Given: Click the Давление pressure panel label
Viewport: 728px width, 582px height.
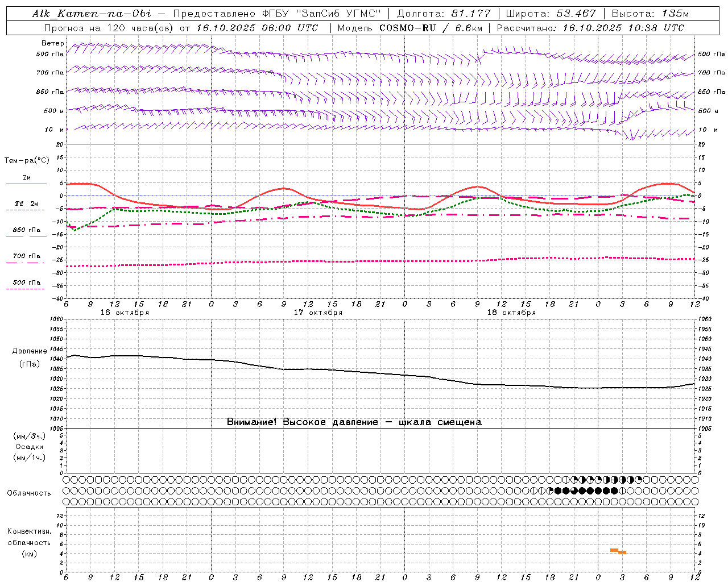Looking at the screenshot, I should click(30, 351).
